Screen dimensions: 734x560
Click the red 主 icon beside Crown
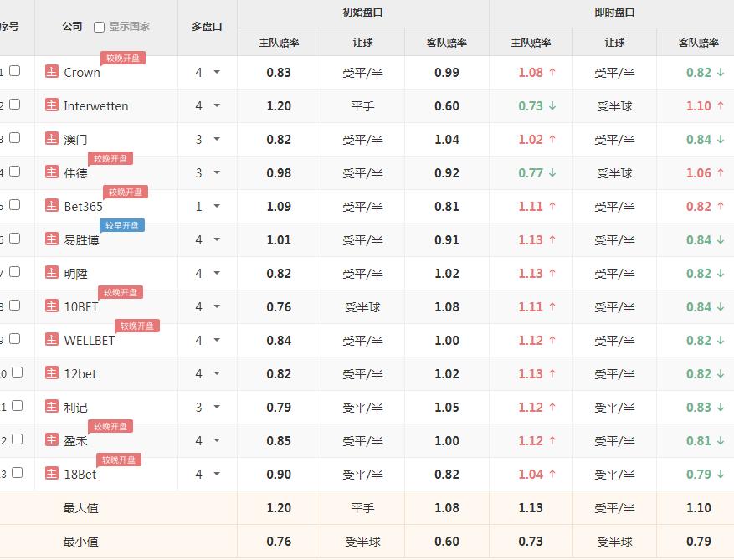[x=52, y=72]
